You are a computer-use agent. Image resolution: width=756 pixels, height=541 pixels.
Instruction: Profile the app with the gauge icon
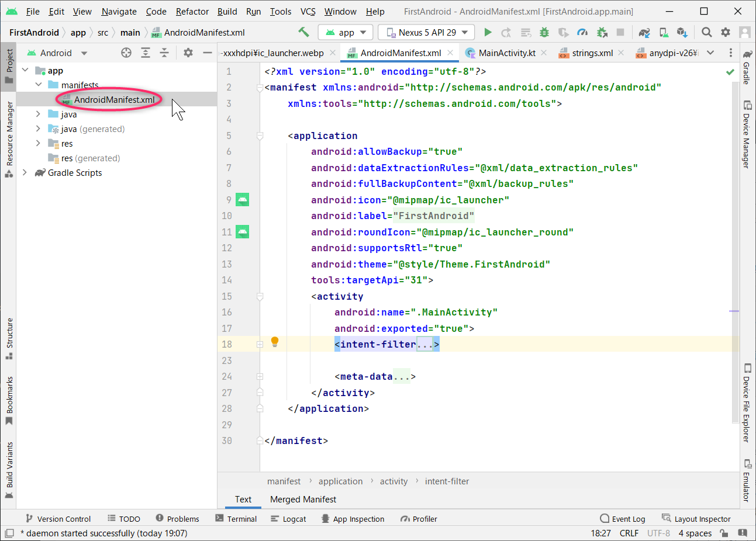click(x=582, y=32)
